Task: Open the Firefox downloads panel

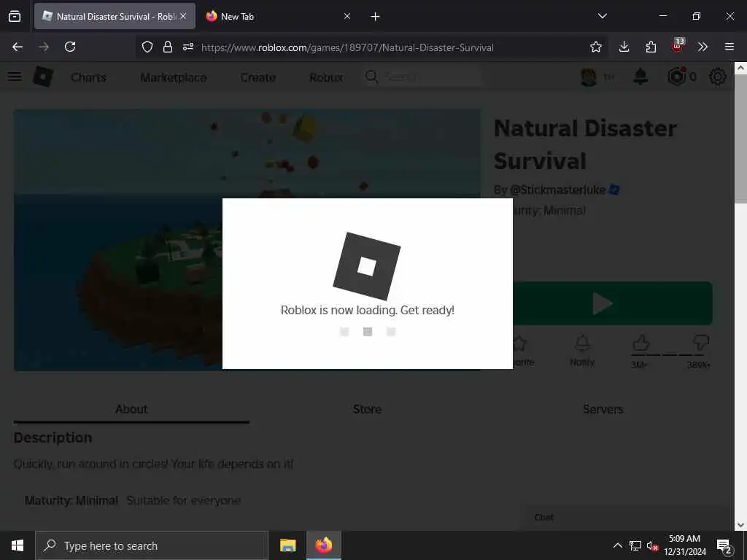Action: tap(624, 47)
